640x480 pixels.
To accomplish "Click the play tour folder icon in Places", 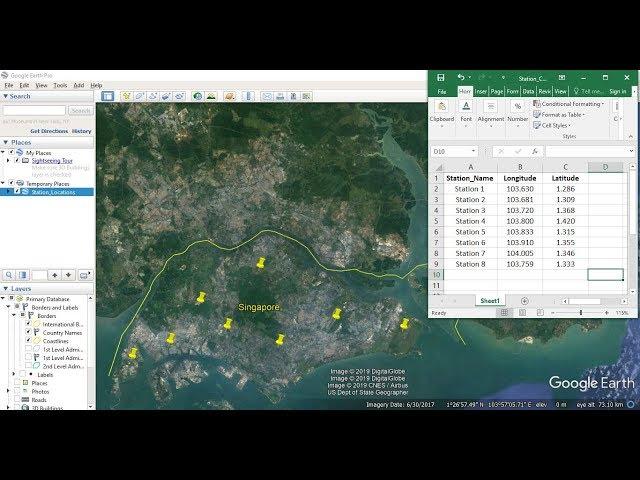I will [x=85, y=275].
